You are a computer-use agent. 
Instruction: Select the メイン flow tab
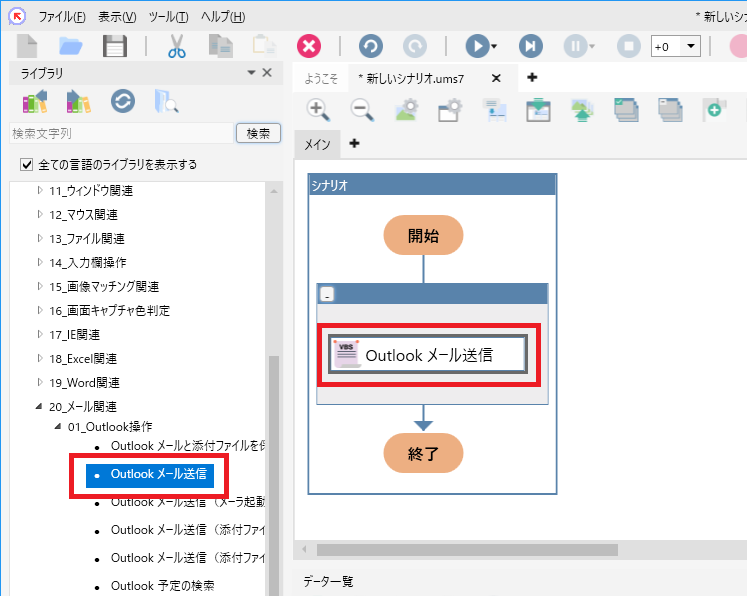[x=317, y=144]
